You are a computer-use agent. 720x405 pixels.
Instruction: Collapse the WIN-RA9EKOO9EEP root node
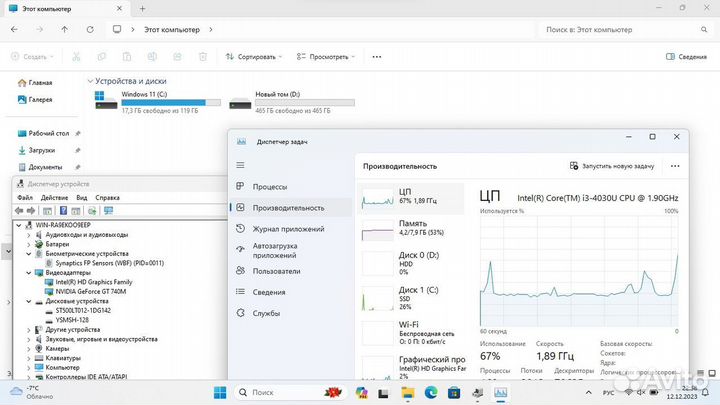[19, 225]
